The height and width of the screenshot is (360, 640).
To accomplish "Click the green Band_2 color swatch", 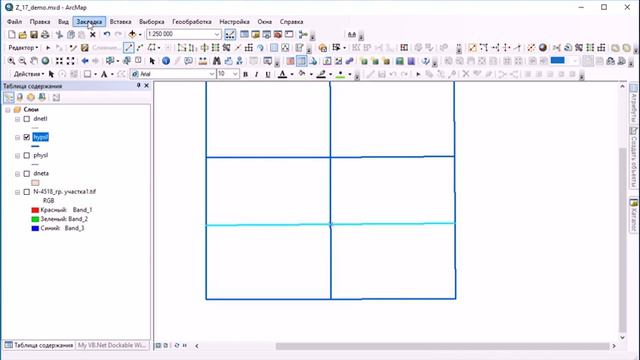I will [x=35, y=219].
